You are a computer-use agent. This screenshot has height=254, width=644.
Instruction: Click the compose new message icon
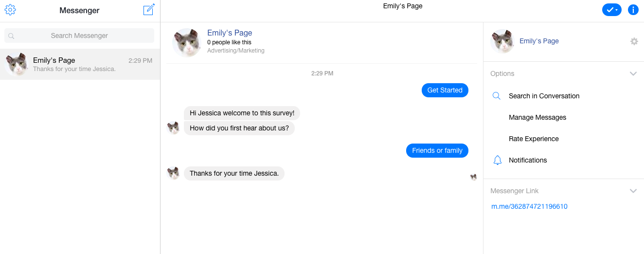click(149, 10)
